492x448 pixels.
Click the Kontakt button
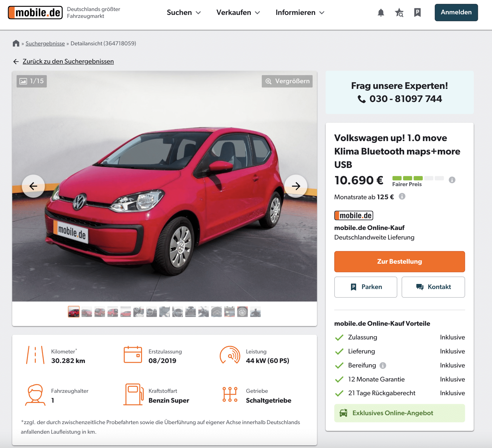[x=433, y=287]
